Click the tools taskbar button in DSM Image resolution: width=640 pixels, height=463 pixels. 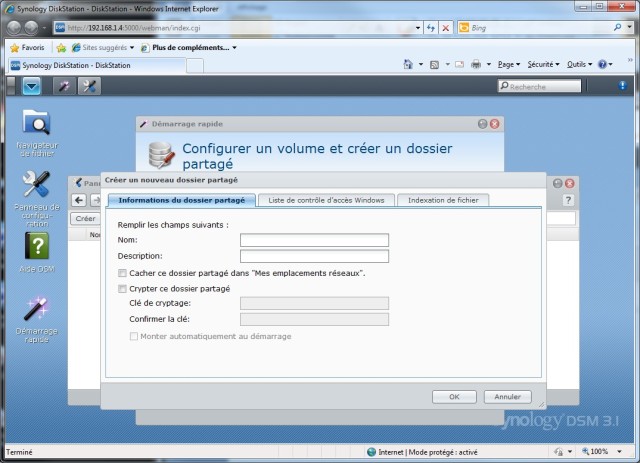click(x=89, y=86)
